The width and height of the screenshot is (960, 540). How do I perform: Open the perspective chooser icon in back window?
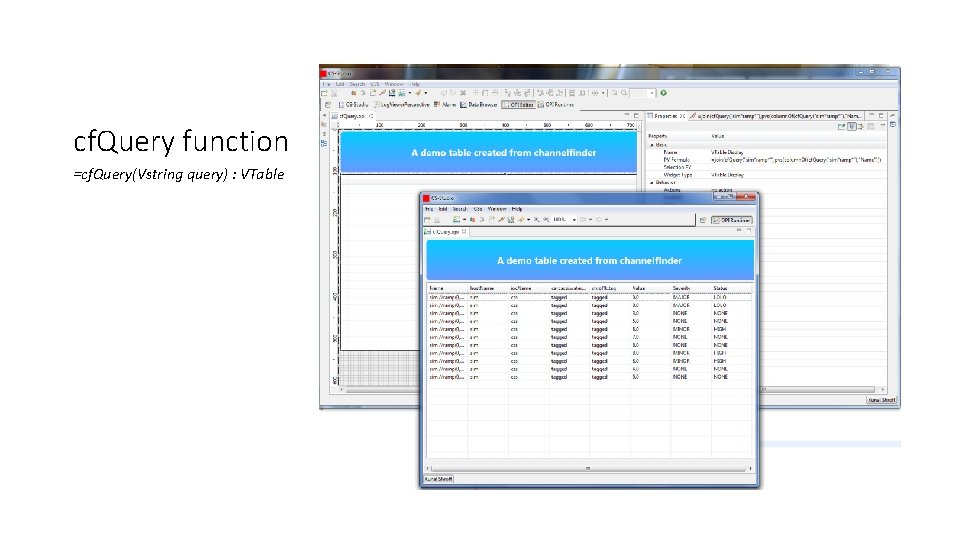[x=328, y=105]
